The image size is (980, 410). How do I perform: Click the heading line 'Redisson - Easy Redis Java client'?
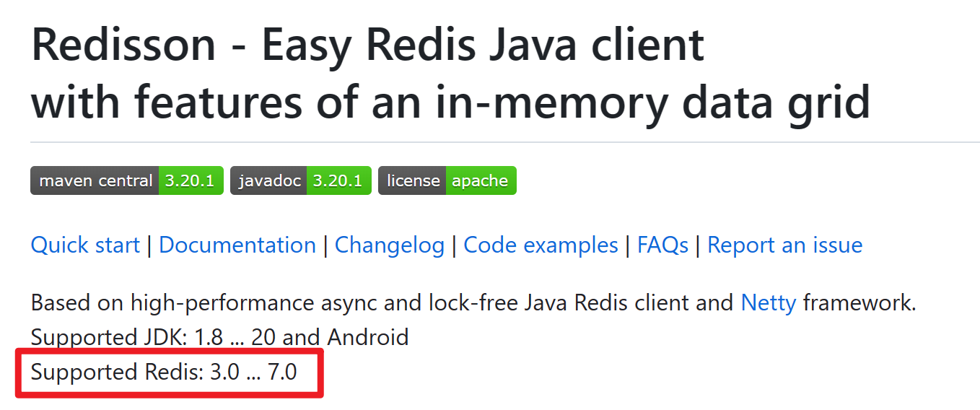tap(368, 45)
